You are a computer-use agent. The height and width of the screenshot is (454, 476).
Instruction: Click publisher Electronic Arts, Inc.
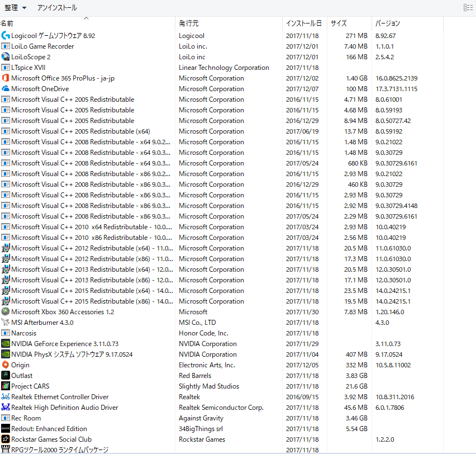coord(207,365)
